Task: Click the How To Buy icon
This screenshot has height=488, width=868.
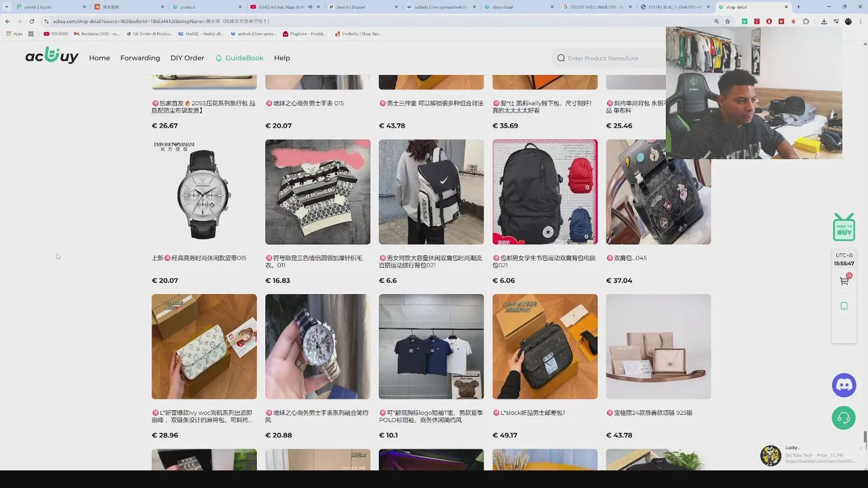Action: 844,227
